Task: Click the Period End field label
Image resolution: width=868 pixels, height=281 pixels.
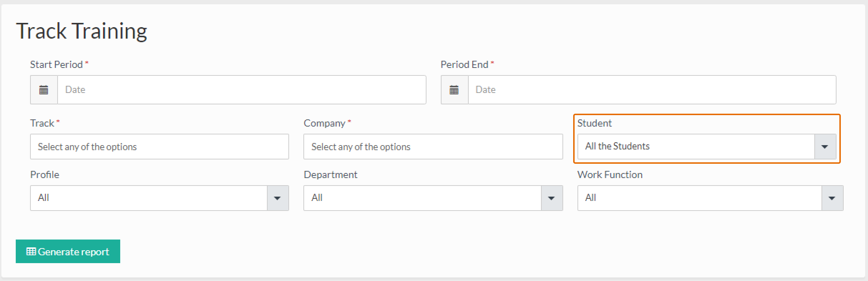Action: [464, 64]
